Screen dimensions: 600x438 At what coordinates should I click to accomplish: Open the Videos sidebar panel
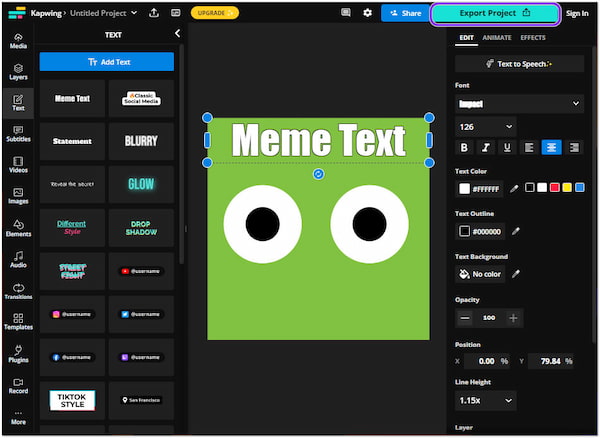tap(18, 165)
